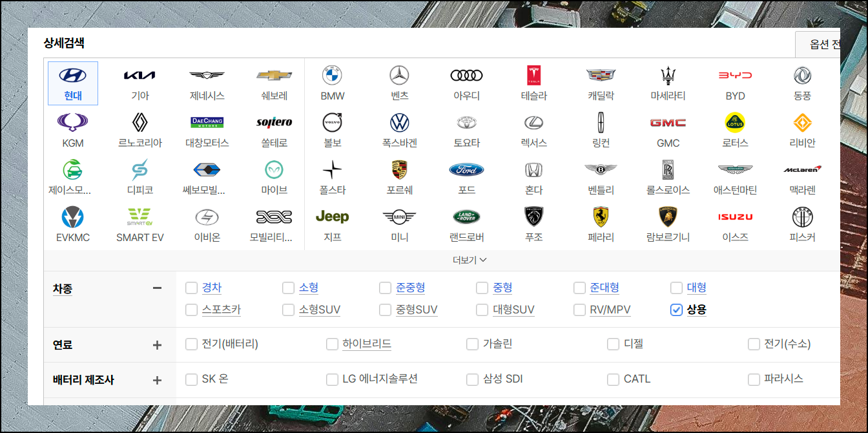
Task: Select the SMART EV brand logo
Action: [139, 217]
